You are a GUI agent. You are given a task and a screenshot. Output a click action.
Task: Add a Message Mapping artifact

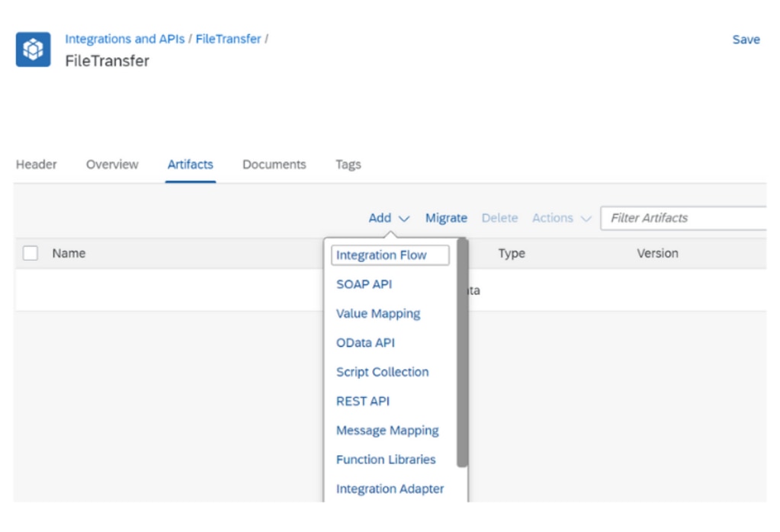tap(387, 431)
